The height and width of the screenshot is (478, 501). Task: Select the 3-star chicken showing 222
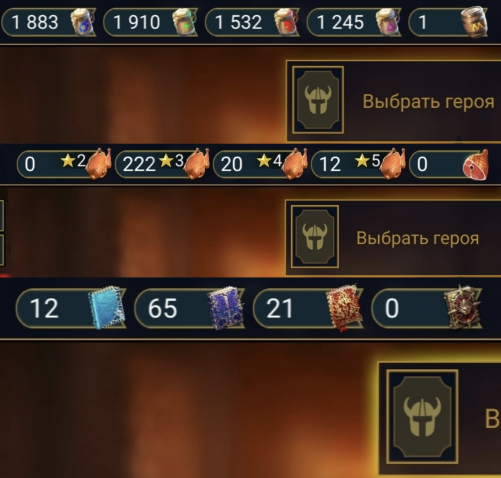click(162, 164)
